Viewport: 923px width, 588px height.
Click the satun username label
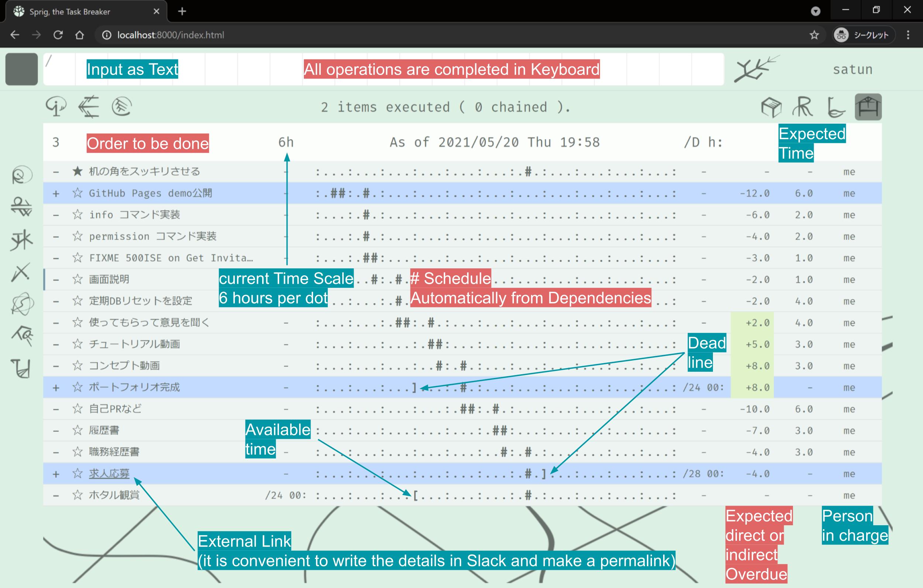pos(852,69)
